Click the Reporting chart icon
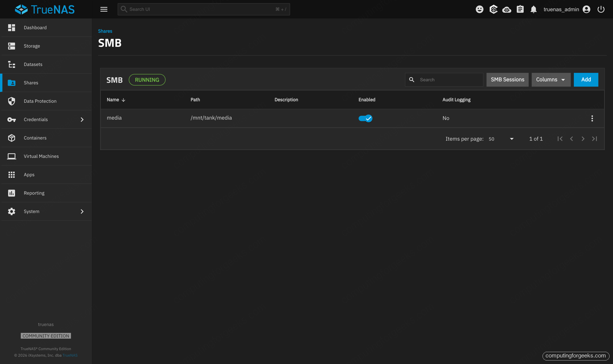613x364 pixels. click(x=11, y=193)
